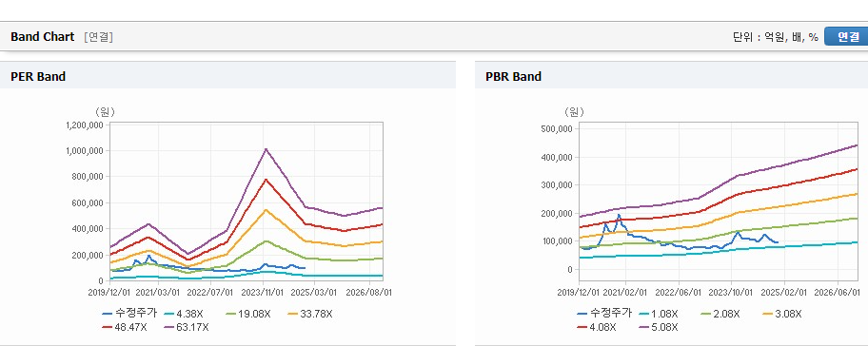Toggle the 3.08X legend entry
Screen dimensions: 868x346
pyautogui.click(x=781, y=314)
